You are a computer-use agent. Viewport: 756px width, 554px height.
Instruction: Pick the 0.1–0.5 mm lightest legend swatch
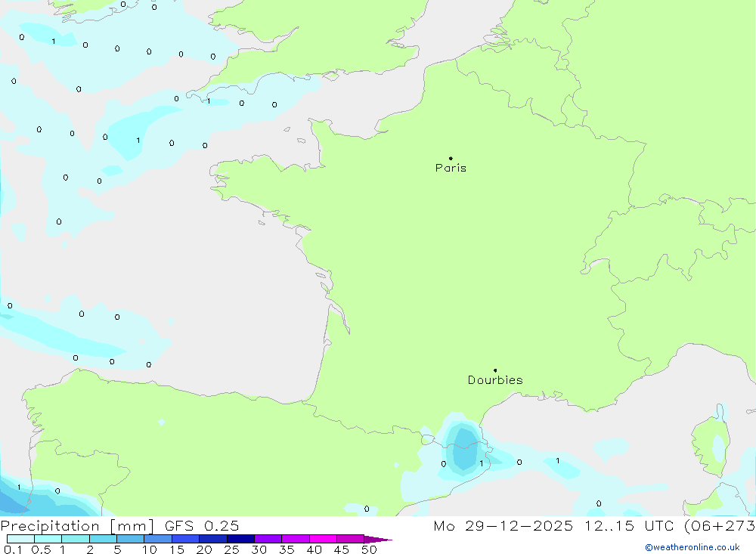20,539
